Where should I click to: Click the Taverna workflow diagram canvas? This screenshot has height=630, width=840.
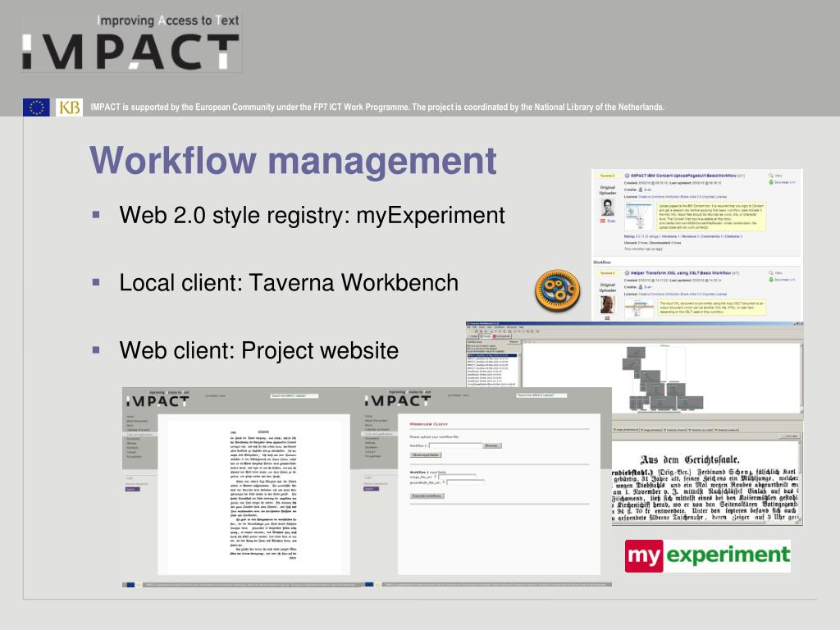click(x=661, y=377)
